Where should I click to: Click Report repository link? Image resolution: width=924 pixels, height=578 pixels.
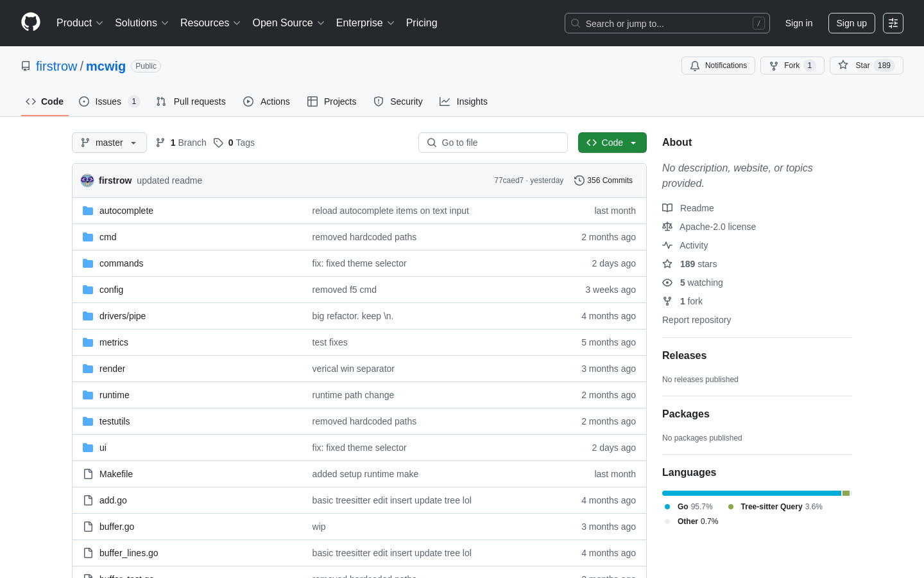[x=696, y=320]
